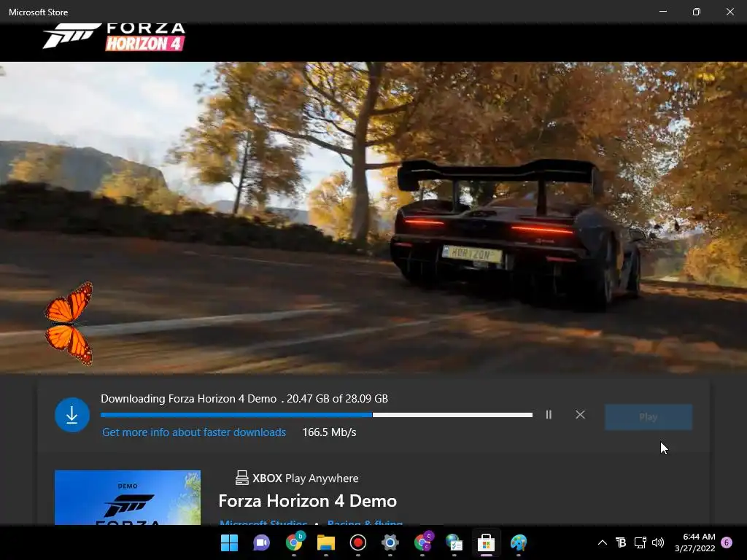Open the Windows Start menu

229,542
